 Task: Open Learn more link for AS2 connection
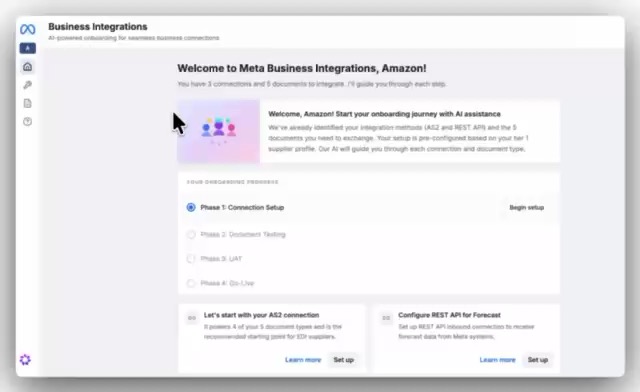(x=303, y=360)
